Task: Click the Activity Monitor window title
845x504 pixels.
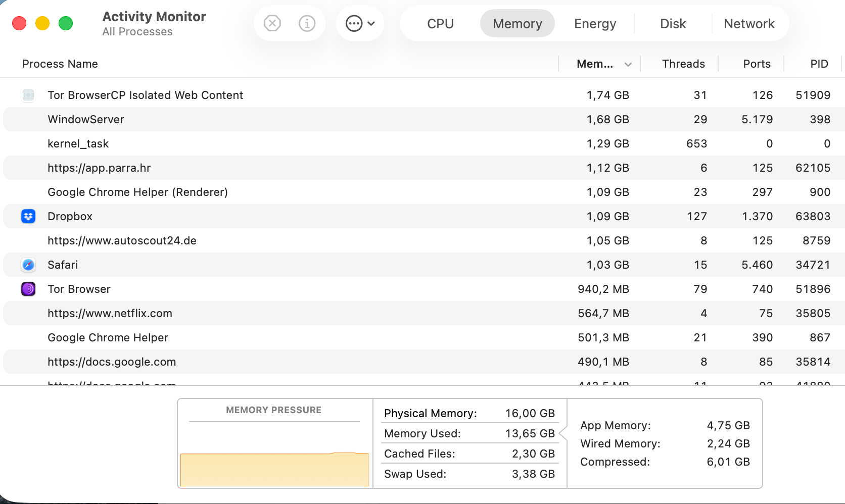Action: 154,17
